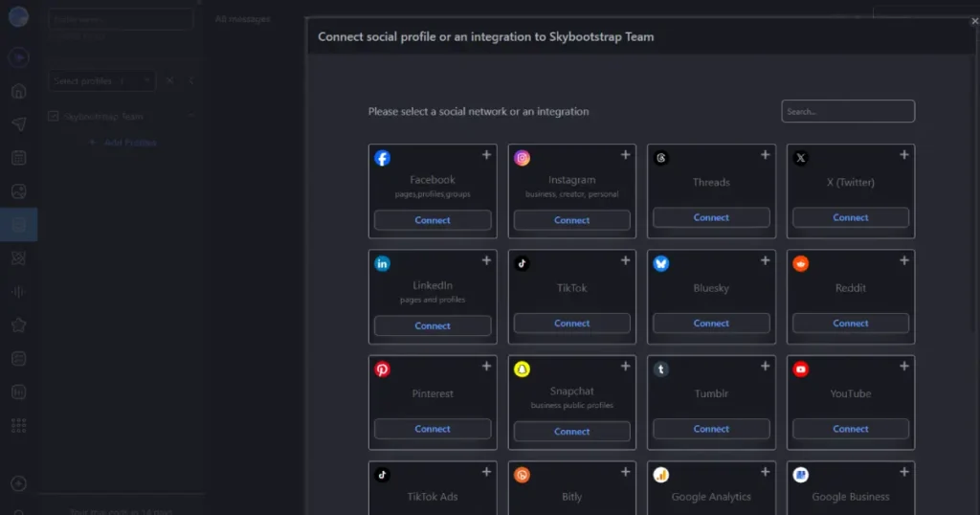Click the Bitly logo icon
Viewport: 980px width, 515px height.
tap(522, 475)
